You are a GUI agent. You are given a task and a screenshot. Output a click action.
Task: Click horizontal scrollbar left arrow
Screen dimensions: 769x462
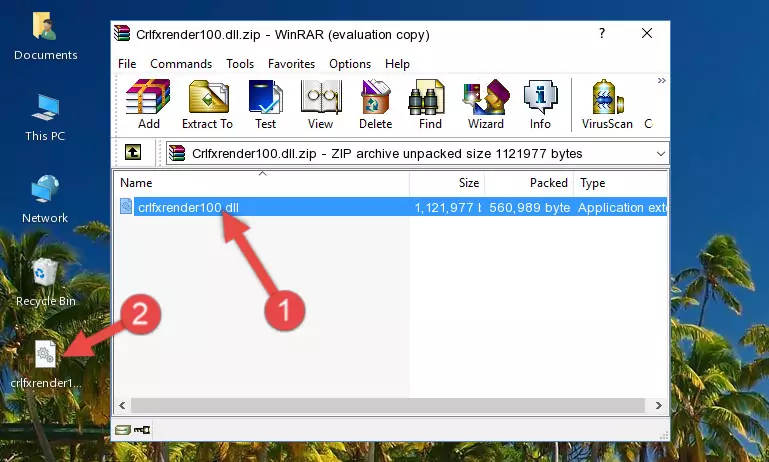(122, 406)
